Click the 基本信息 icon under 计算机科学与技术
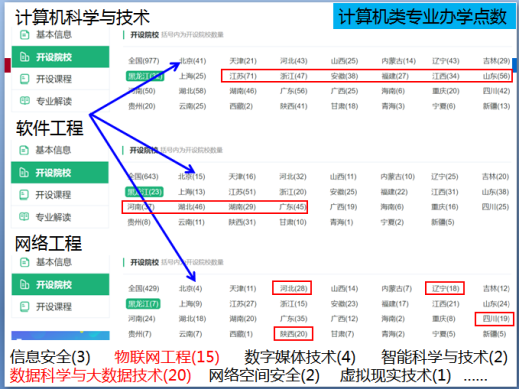Screen dimensions: 519x389 pos(25,35)
